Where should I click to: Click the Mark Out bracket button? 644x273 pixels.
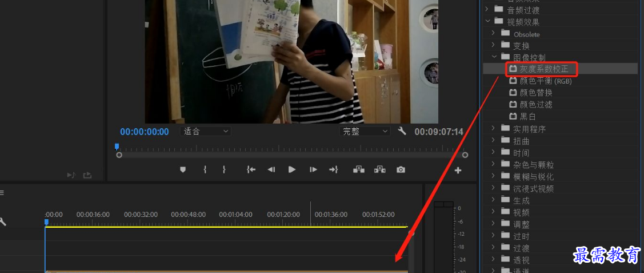pyautogui.click(x=224, y=169)
